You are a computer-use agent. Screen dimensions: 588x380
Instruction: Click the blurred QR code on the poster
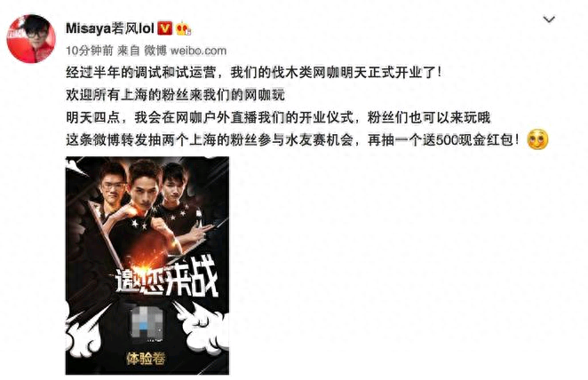coord(147,324)
